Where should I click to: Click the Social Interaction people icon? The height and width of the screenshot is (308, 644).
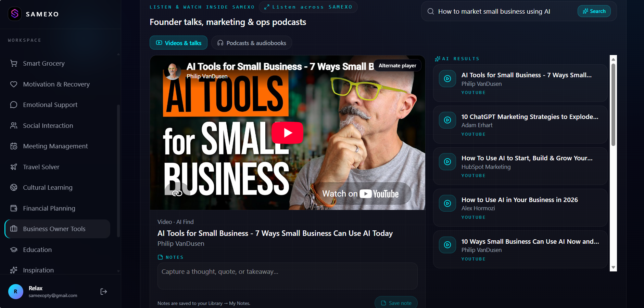click(14, 125)
